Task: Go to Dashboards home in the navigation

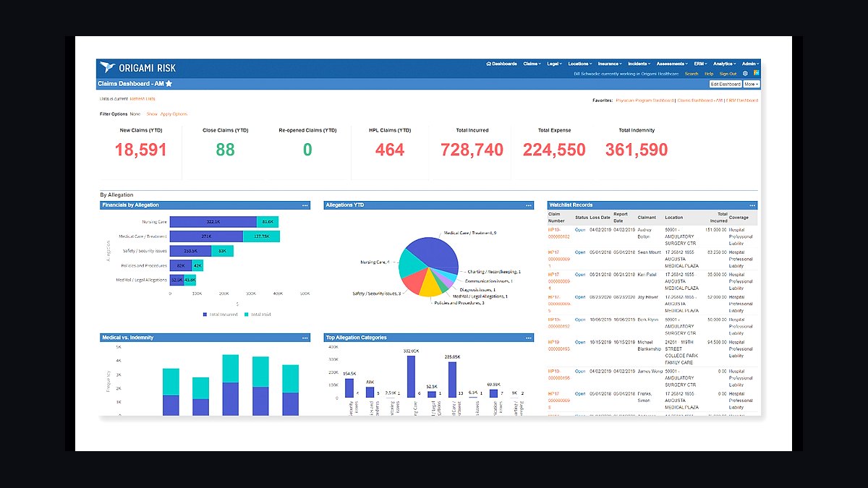Action: tap(502, 64)
